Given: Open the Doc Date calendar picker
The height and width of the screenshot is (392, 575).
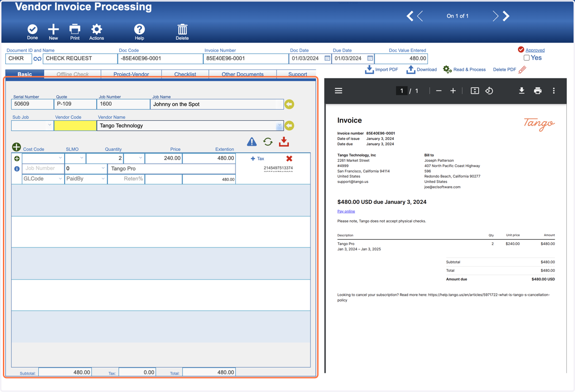Looking at the screenshot, I should pos(328,58).
